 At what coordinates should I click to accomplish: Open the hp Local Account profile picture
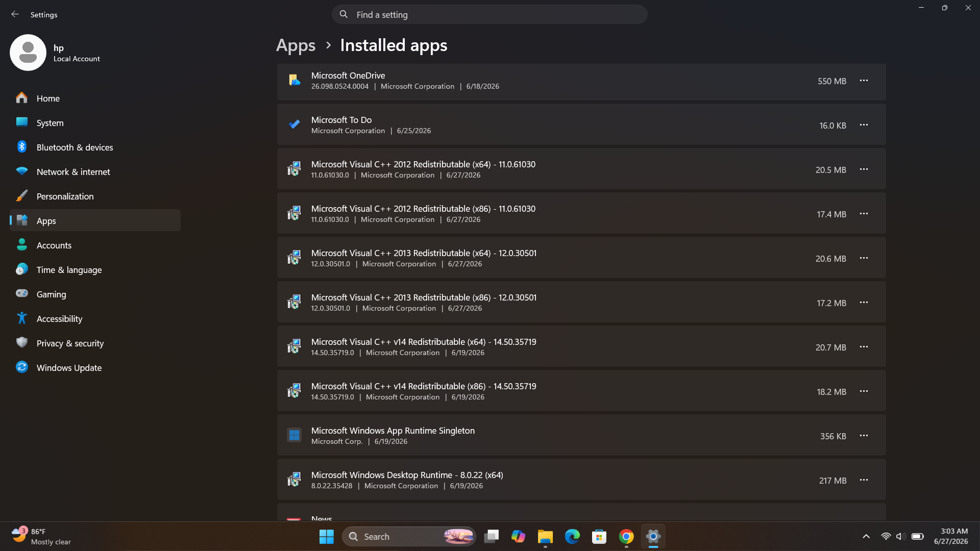28,53
